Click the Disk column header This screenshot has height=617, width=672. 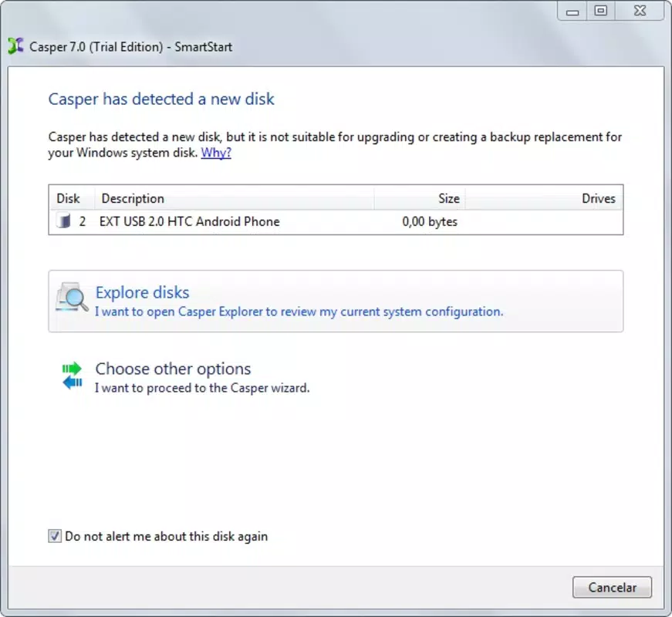click(72, 198)
